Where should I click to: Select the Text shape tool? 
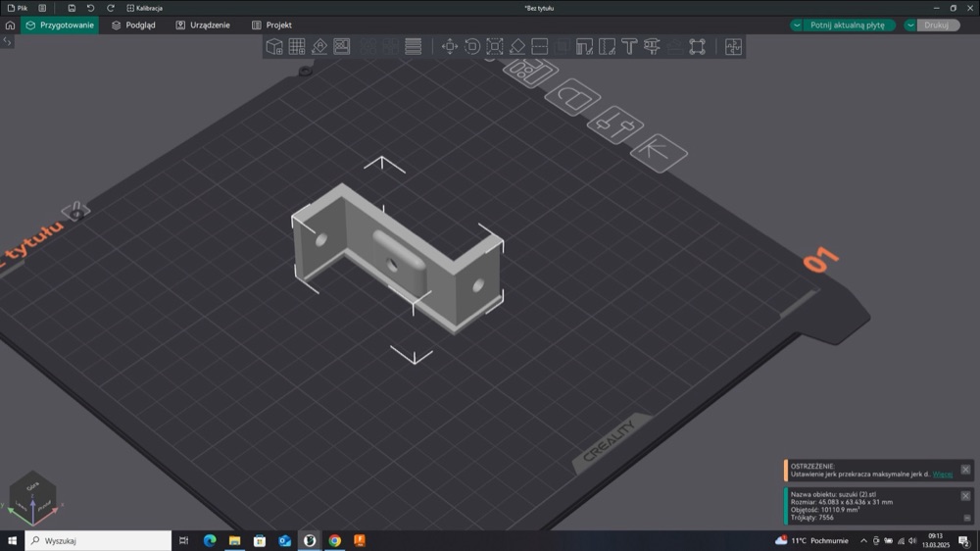(x=629, y=46)
